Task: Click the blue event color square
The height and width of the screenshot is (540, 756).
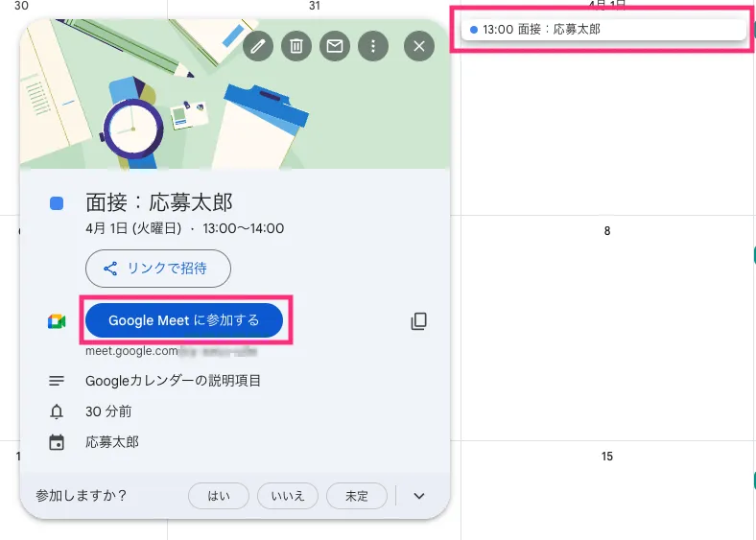Action: pyautogui.click(x=57, y=203)
